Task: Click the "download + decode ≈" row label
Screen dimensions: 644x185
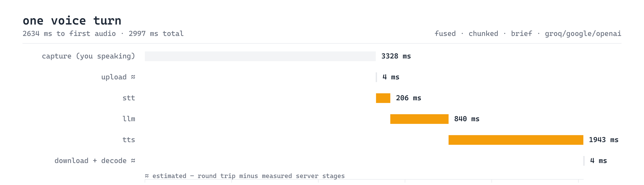Action: click(95, 161)
